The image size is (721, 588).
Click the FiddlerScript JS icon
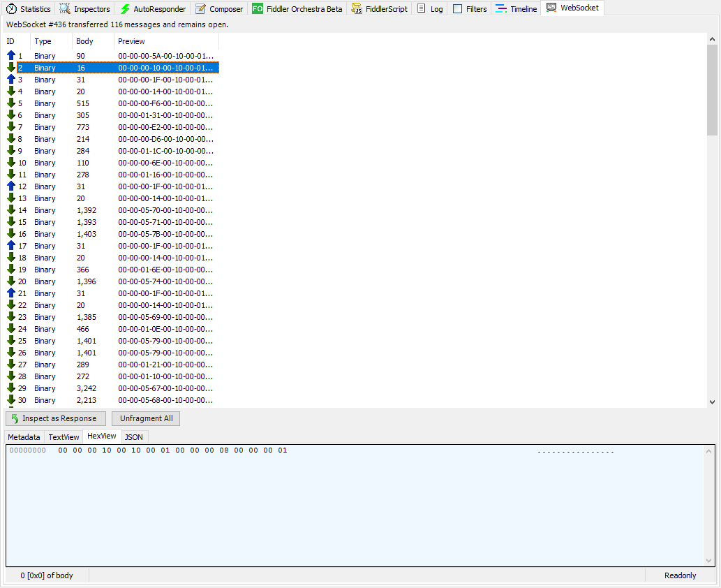pyautogui.click(x=357, y=9)
